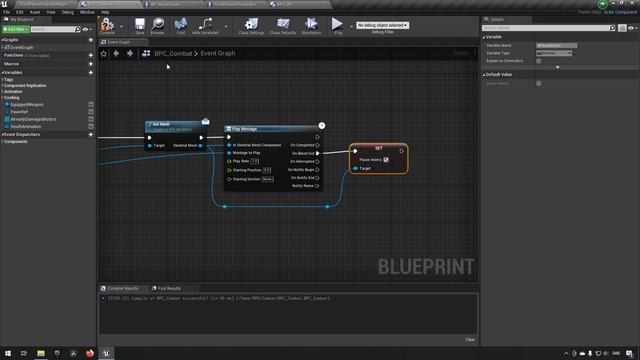Open the Details view options eye
Screen dimensions: 640x360
(x=632, y=28)
